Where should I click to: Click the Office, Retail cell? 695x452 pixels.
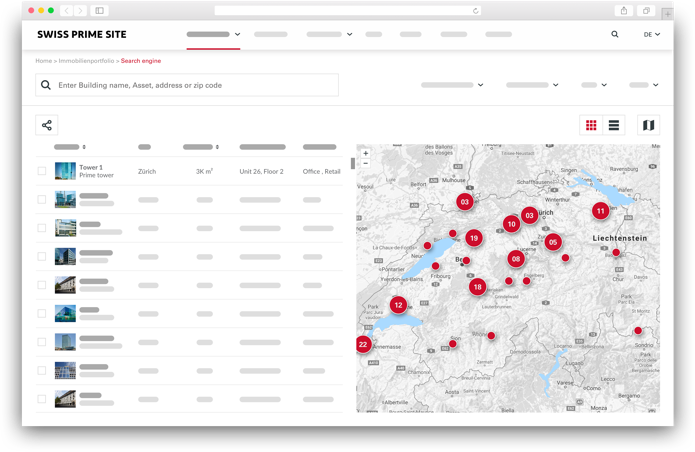tap(321, 171)
